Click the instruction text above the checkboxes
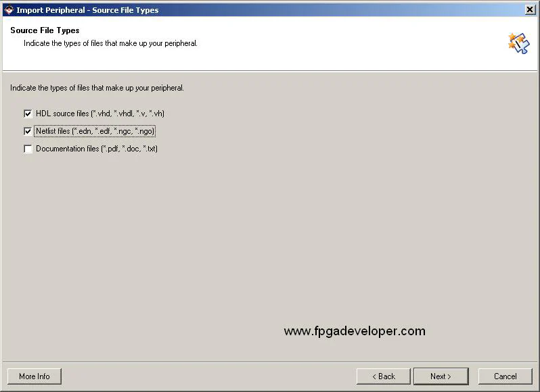 pyautogui.click(x=97, y=88)
